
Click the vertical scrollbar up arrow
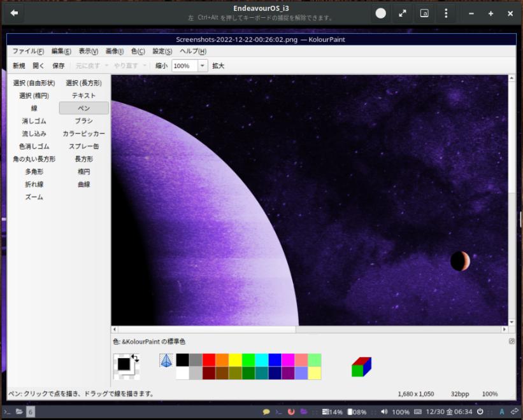(x=512, y=78)
